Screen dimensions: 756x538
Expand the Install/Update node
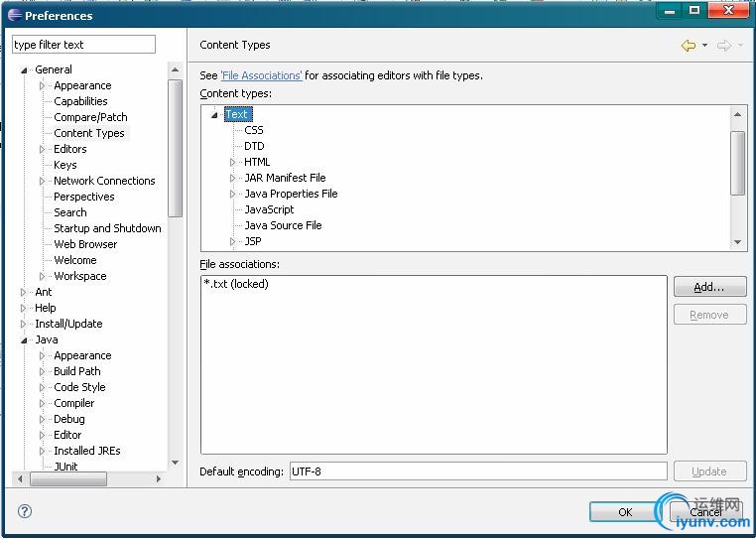[23, 325]
